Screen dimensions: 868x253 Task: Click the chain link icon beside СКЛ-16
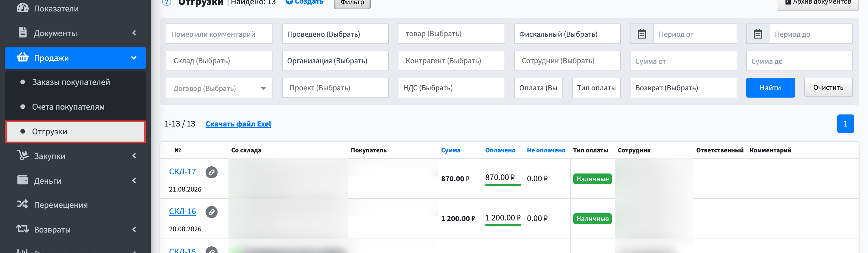211,212
